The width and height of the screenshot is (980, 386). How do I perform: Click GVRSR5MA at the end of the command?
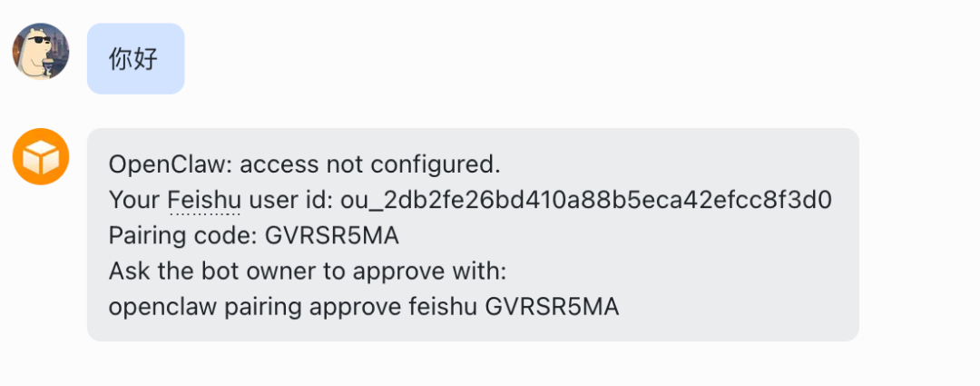552,307
